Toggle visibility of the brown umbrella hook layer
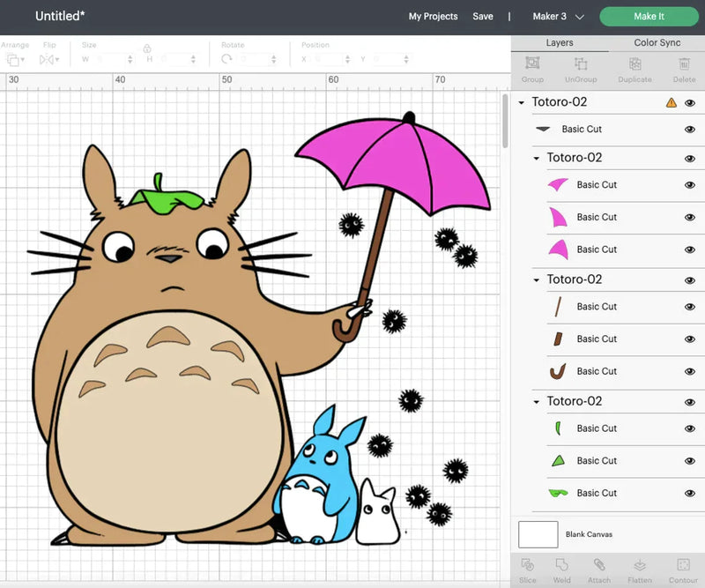Image resolution: width=705 pixels, height=588 pixels. tap(690, 371)
